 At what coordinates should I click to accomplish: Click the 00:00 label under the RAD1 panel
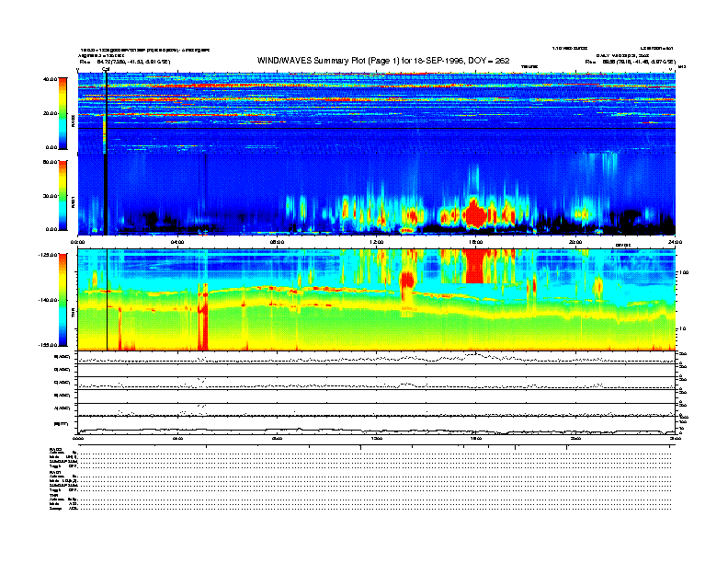coord(78,242)
